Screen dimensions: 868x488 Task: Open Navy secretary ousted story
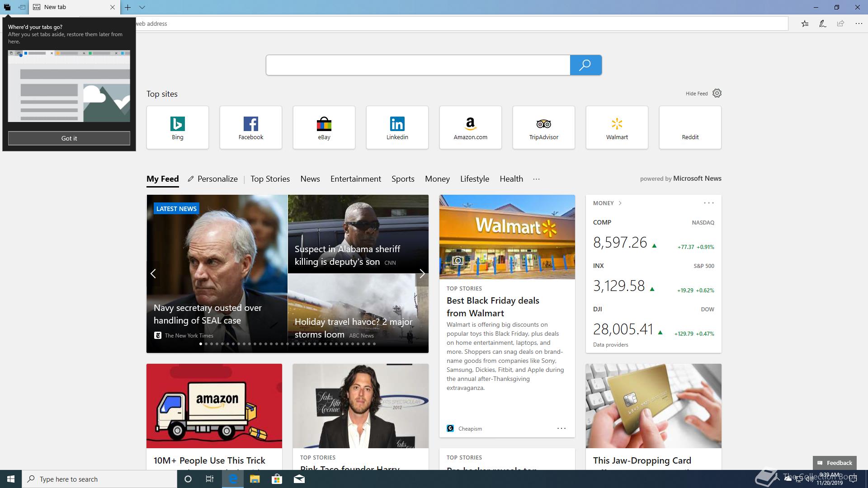[x=208, y=314]
